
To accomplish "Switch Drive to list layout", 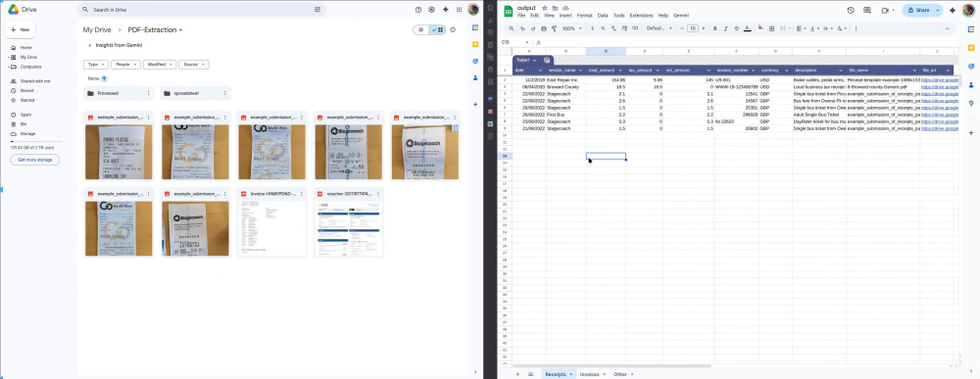I will [x=421, y=30].
